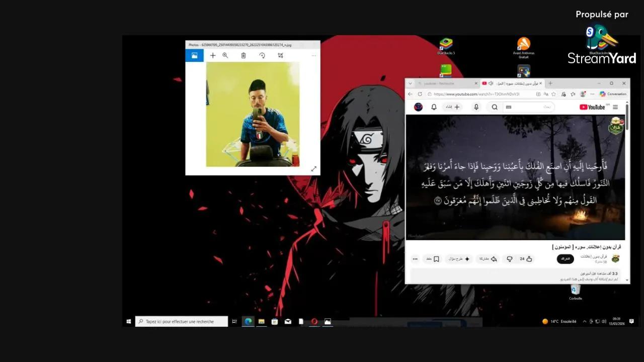Open the weather widget 14°C Ensoleillé
The height and width of the screenshot is (362, 644).
[x=559, y=321]
